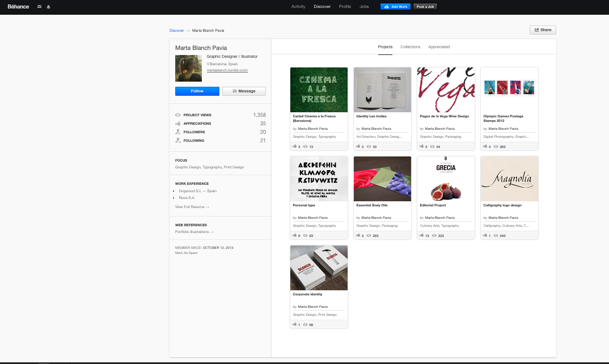Click the Add Work button
The width and height of the screenshot is (609, 364).
[x=395, y=7]
